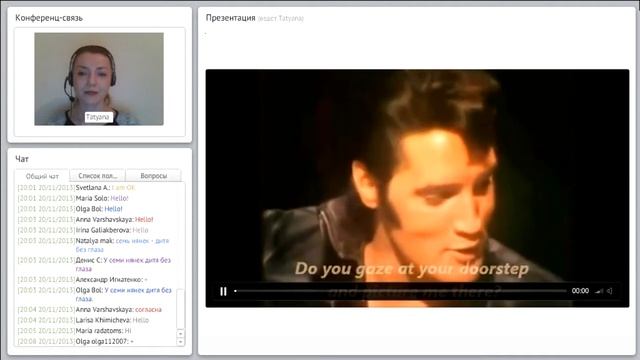Open the Вопросы tab
The height and width of the screenshot is (360, 640).
[x=153, y=176]
